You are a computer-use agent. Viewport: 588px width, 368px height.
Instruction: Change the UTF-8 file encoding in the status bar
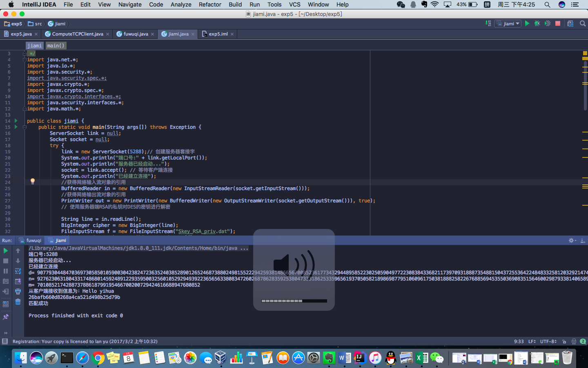548,341
